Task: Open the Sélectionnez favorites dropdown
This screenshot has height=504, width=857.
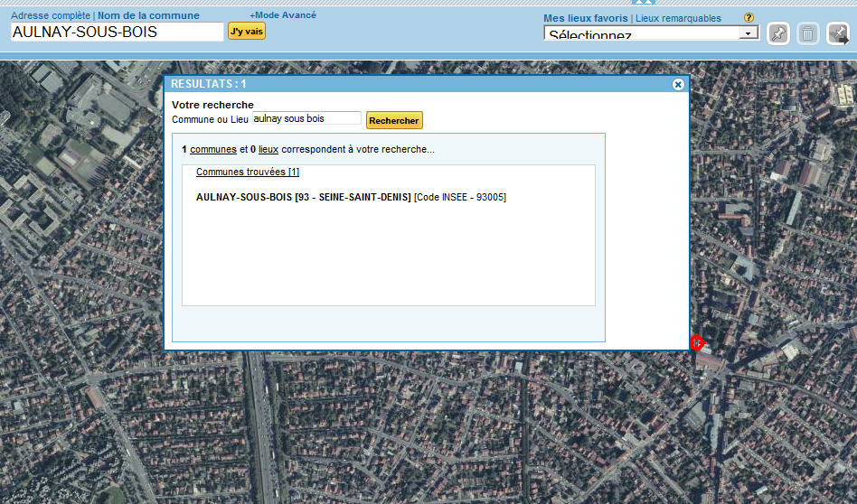Action: 650,33
